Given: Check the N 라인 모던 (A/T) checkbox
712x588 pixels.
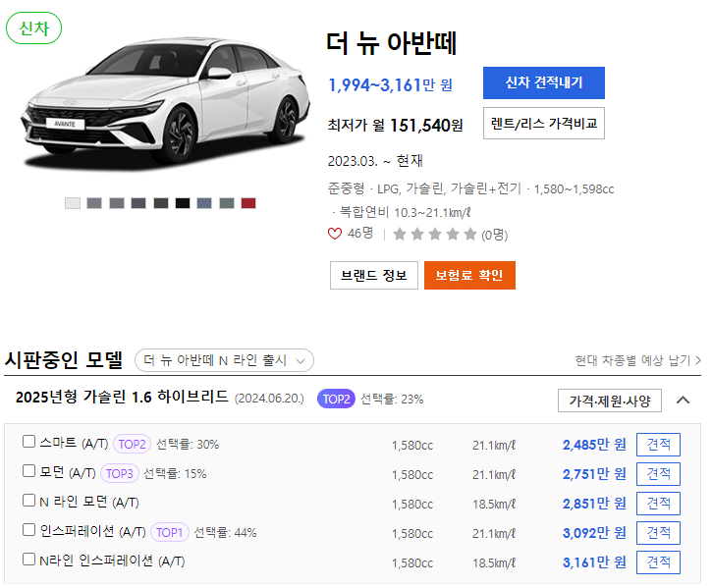Looking at the screenshot, I should tap(29, 500).
